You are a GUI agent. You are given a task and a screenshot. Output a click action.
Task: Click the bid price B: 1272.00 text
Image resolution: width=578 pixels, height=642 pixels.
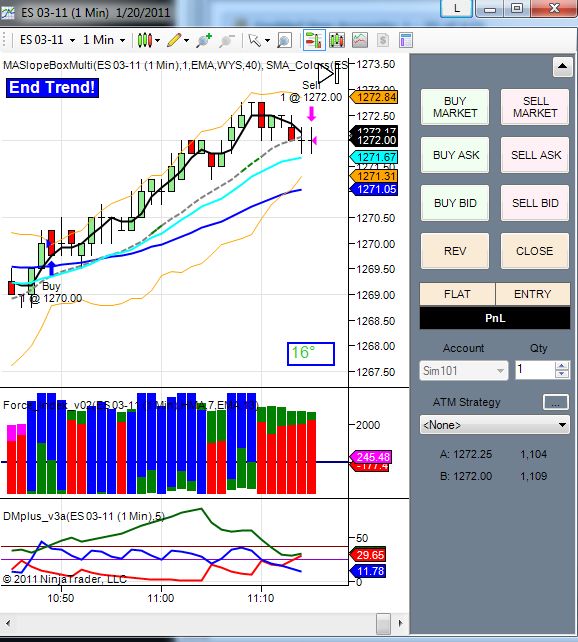coord(466,476)
